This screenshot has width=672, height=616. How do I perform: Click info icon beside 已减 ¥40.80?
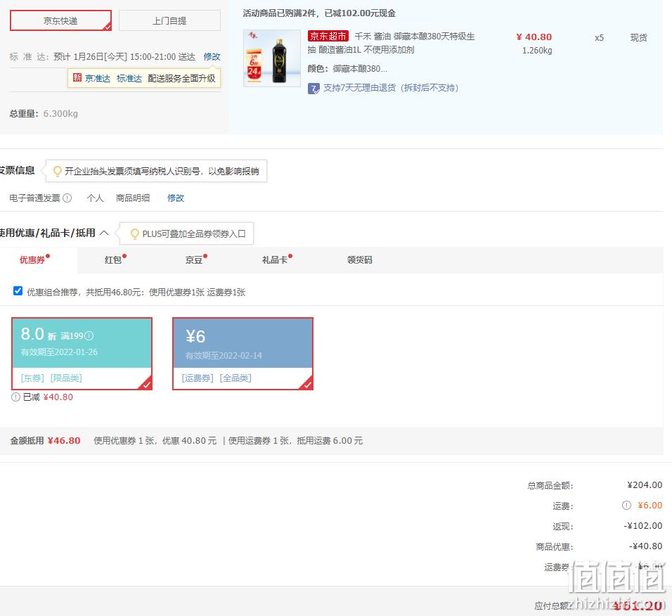(16, 397)
